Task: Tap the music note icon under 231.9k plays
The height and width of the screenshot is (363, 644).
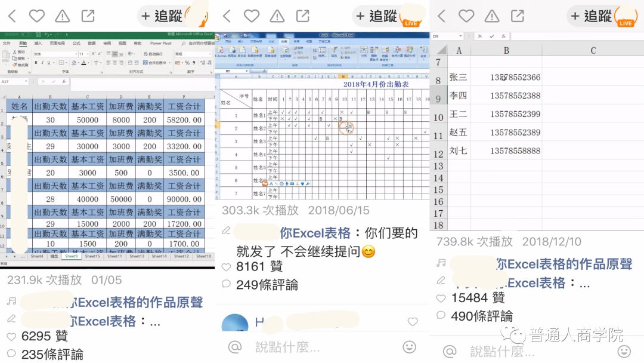Action: [11, 302]
